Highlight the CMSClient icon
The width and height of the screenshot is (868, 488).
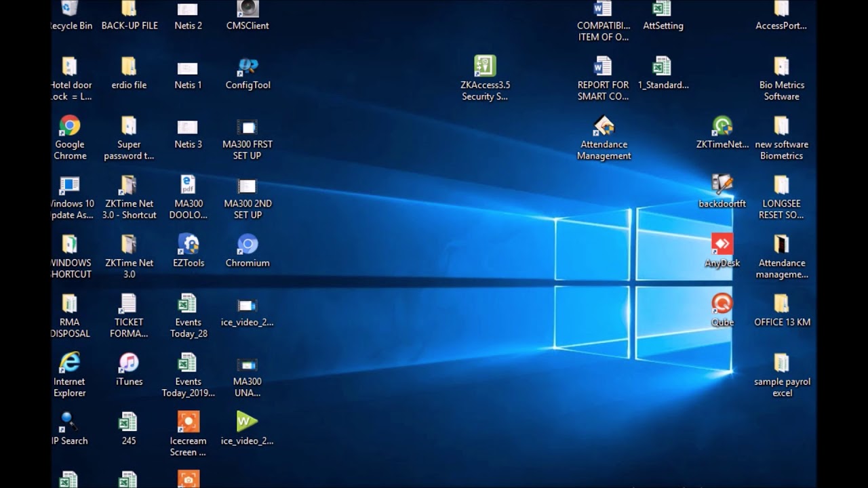pyautogui.click(x=248, y=16)
